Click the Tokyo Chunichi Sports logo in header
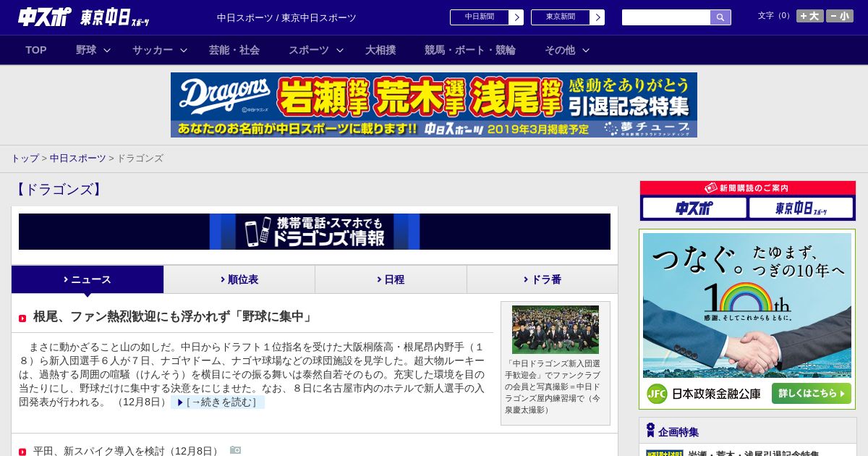Image resolution: width=868 pixels, height=456 pixels. (115, 18)
